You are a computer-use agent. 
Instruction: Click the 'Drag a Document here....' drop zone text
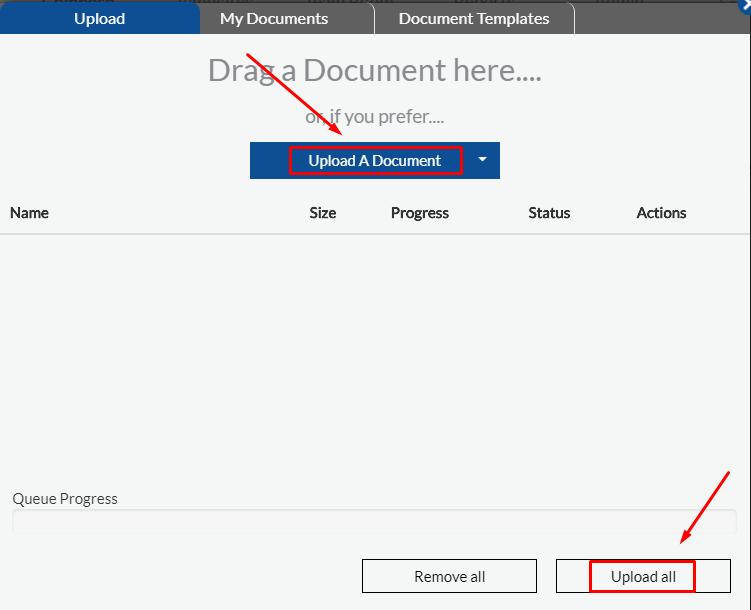point(375,70)
